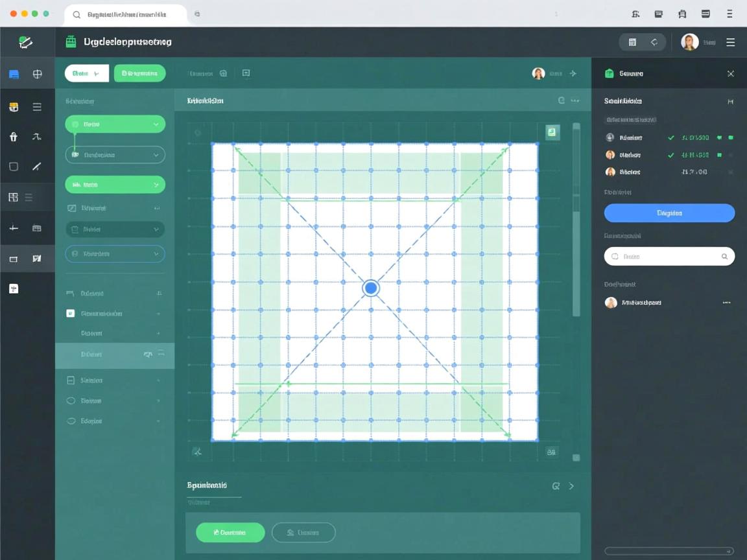Screen dimensions: 747x560
Task: Click the white document icon at toolbar bottom
Action: [14, 288]
